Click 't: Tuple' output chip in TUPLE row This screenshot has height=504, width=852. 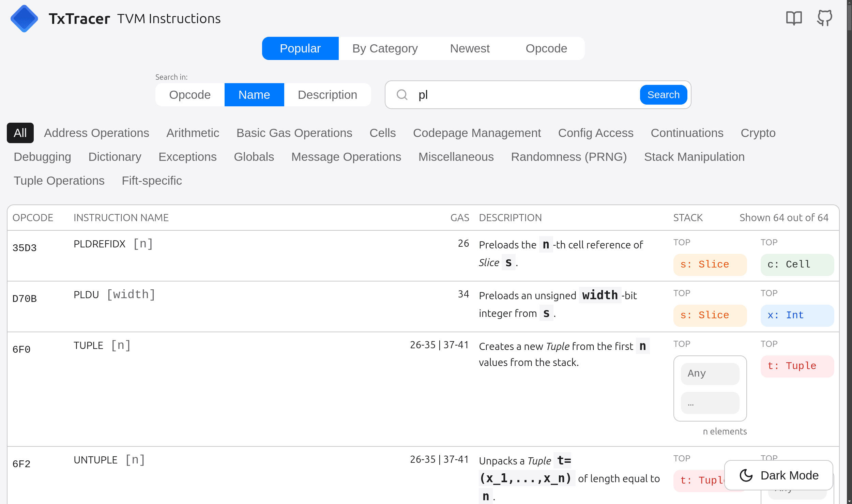[x=797, y=366]
